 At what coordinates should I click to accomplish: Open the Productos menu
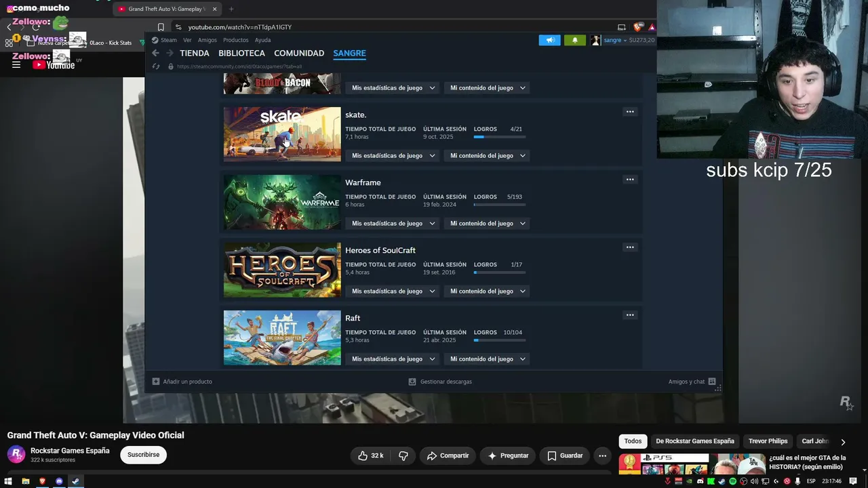pyautogui.click(x=236, y=40)
